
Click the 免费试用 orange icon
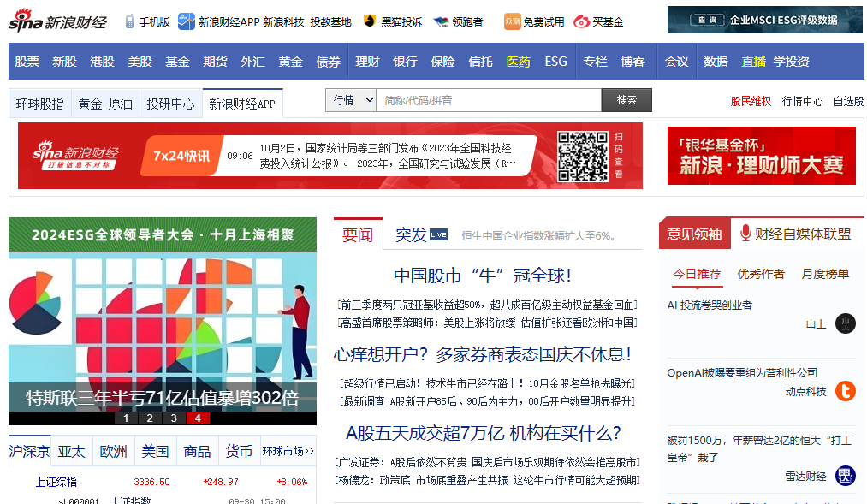click(x=512, y=21)
